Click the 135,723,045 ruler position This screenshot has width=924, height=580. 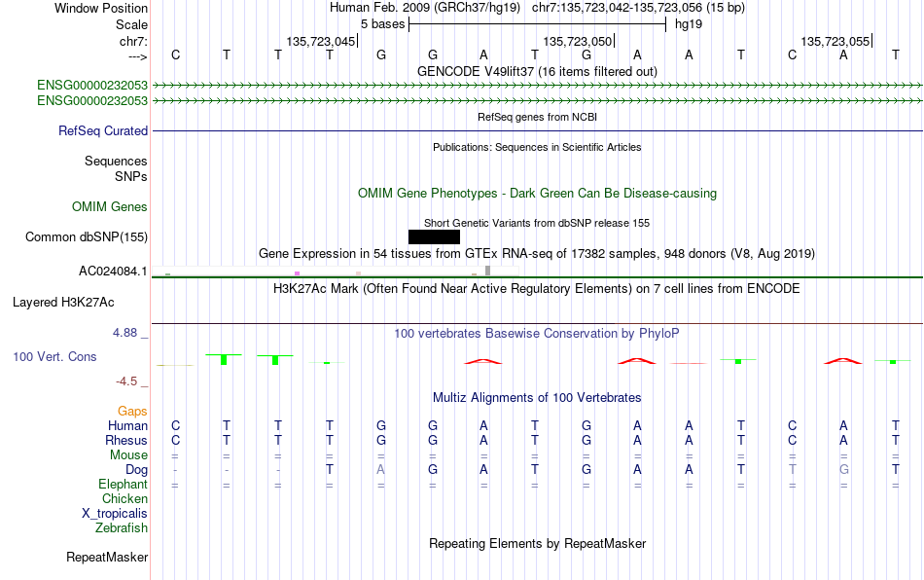[x=321, y=41]
